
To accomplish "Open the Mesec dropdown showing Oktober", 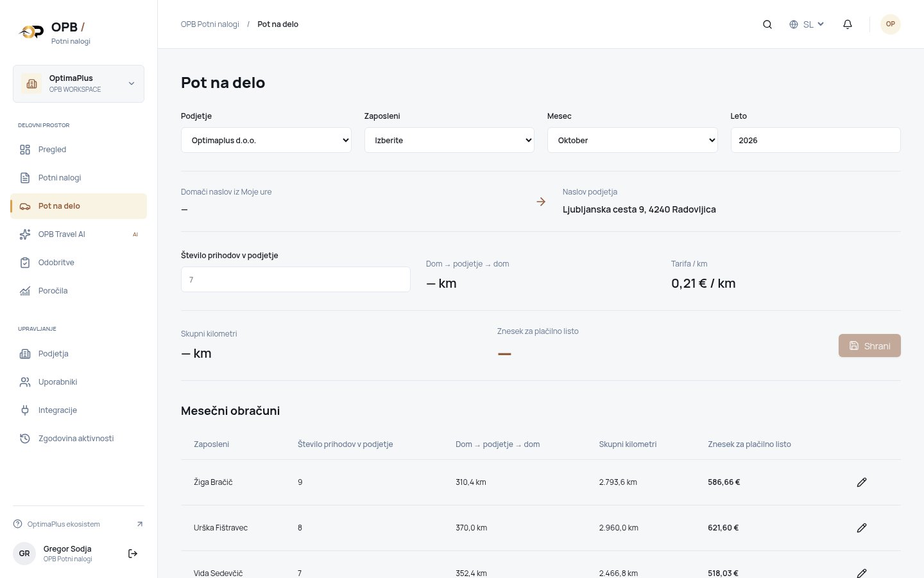I will coord(633,140).
